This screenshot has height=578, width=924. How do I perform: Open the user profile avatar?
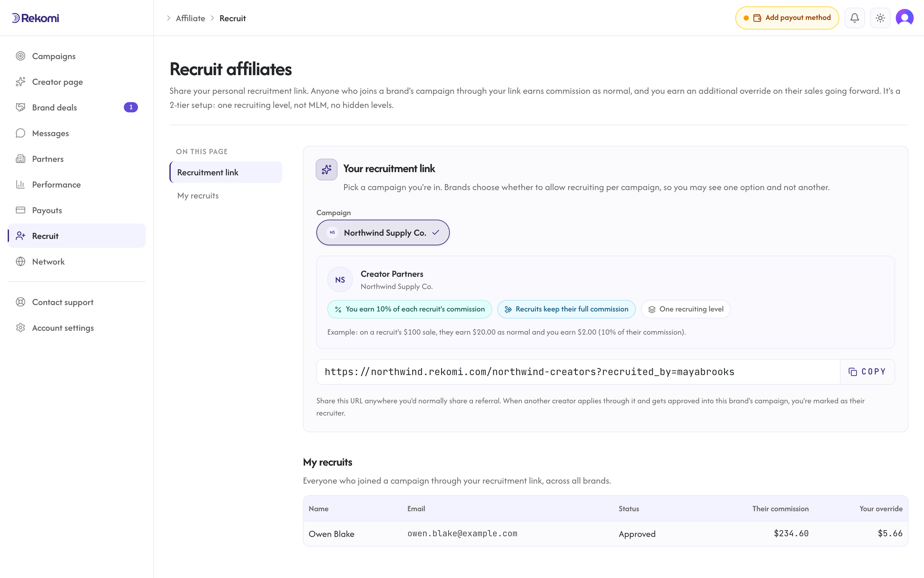[904, 18]
